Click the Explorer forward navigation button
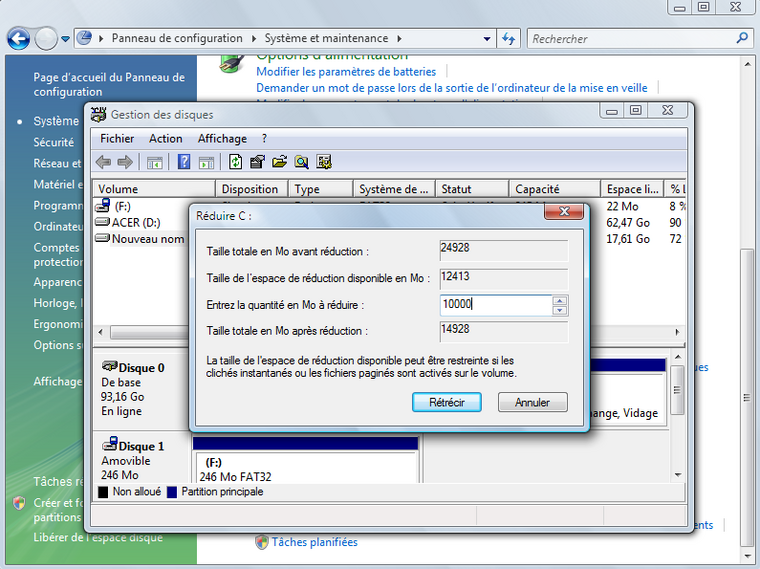 click(x=46, y=38)
